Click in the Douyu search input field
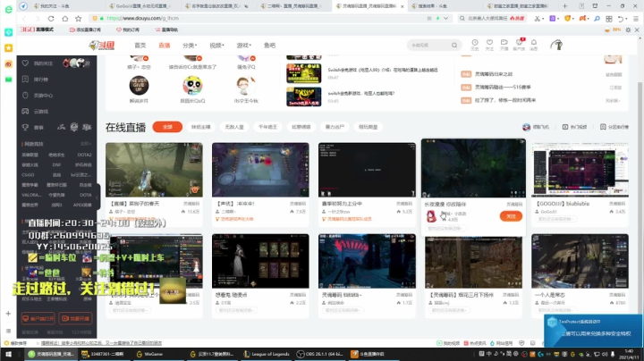This screenshot has height=361, width=644. [x=429, y=45]
